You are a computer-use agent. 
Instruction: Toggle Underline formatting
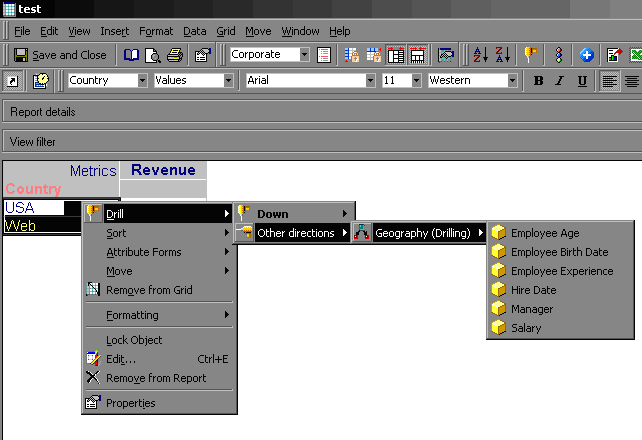(582, 81)
